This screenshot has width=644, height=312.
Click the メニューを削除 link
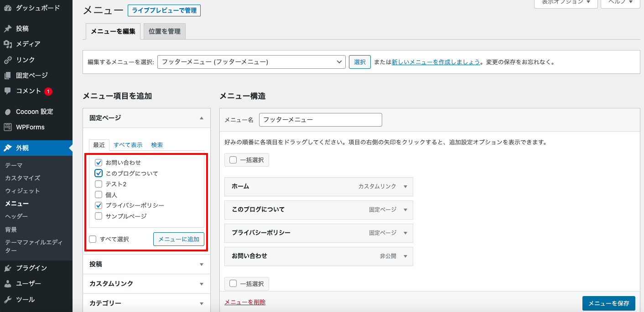245,302
